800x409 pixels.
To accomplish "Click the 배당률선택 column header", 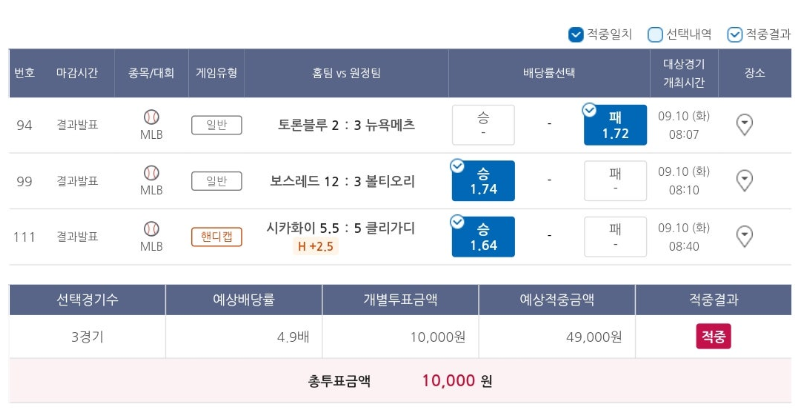I will tap(549, 73).
